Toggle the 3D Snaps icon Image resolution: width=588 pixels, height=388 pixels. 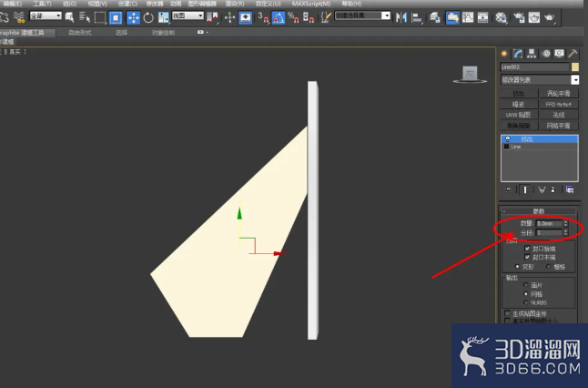263,17
